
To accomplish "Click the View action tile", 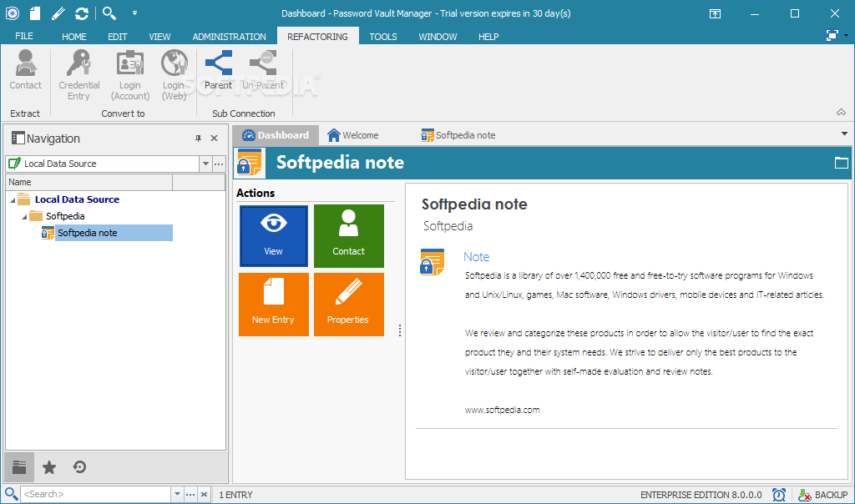I will pos(274,236).
